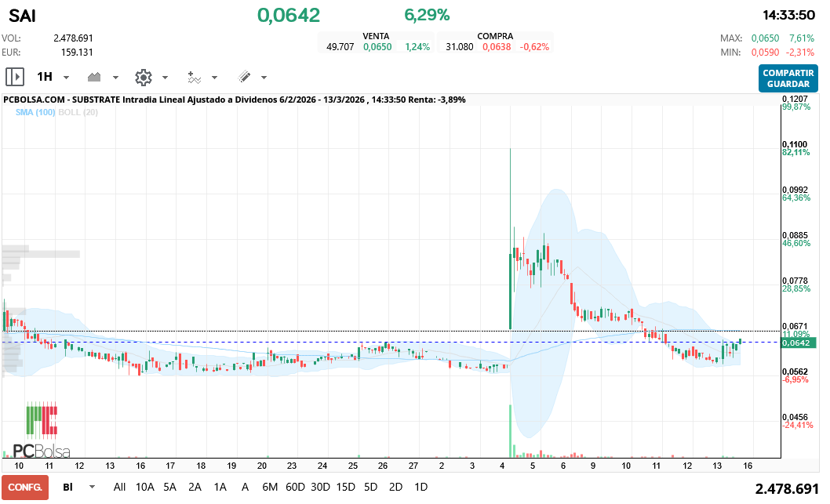Open the chart type dropdown arrow
830x504 pixels.
[115, 77]
